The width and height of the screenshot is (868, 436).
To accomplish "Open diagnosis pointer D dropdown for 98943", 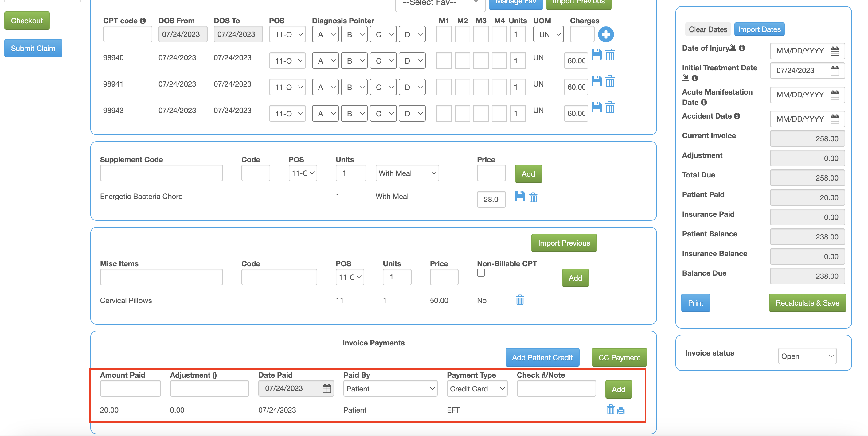I will [x=412, y=114].
